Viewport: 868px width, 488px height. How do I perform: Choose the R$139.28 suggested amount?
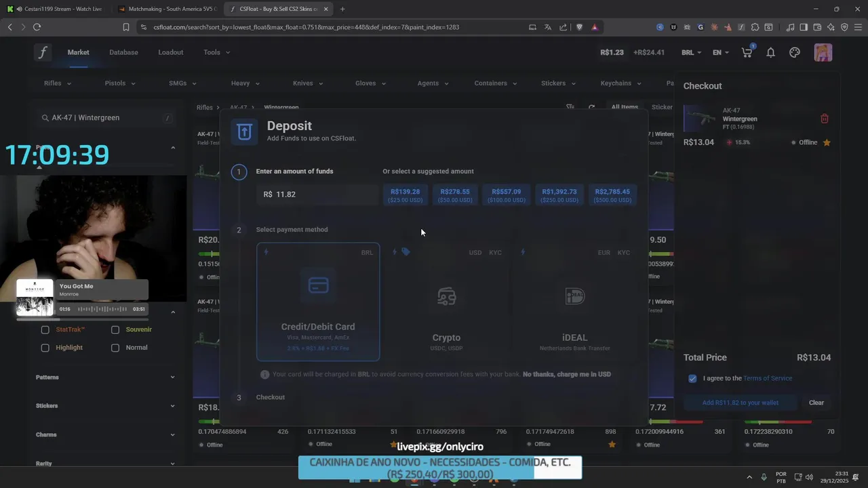pyautogui.click(x=405, y=195)
